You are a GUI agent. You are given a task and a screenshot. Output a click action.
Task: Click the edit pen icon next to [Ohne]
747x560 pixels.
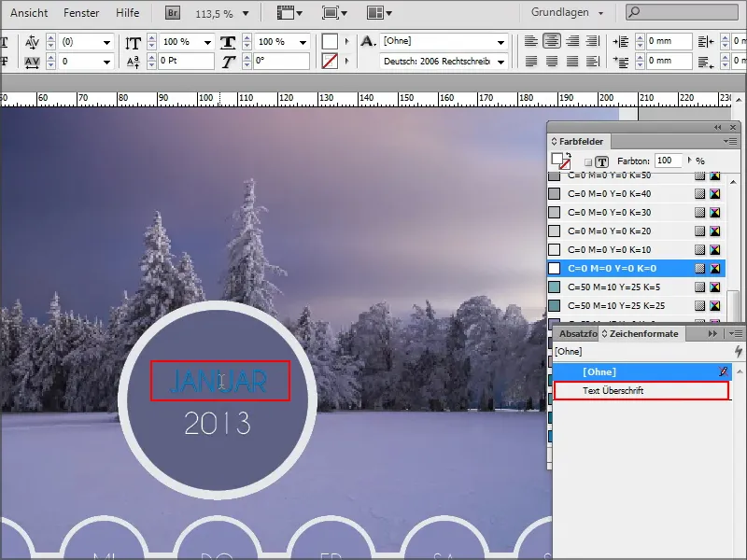click(x=726, y=371)
